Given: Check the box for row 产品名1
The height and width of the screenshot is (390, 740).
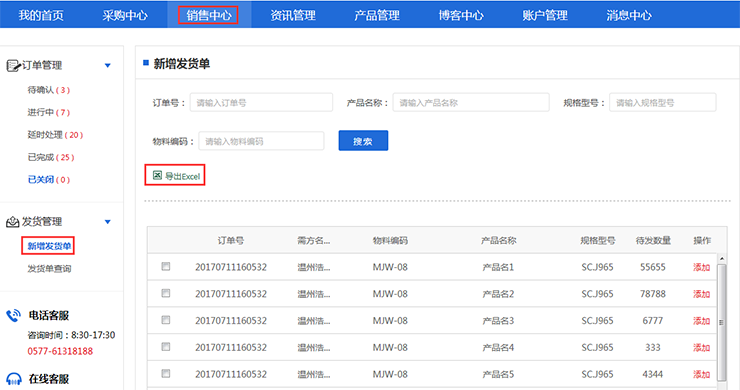Looking at the screenshot, I should pos(166,266).
